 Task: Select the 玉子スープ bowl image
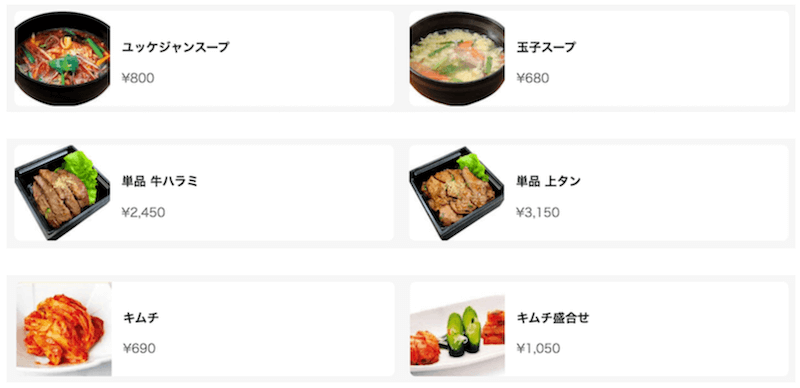pos(457,58)
